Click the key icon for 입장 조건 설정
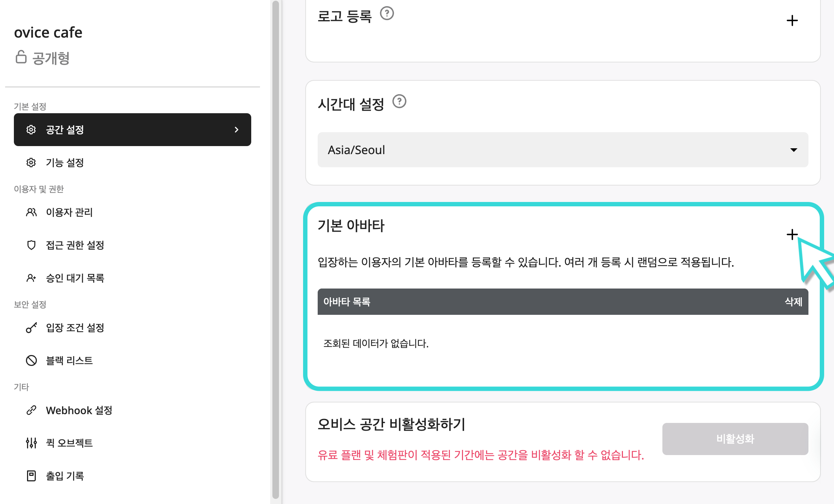834x504 pixels. coord(31,328)
